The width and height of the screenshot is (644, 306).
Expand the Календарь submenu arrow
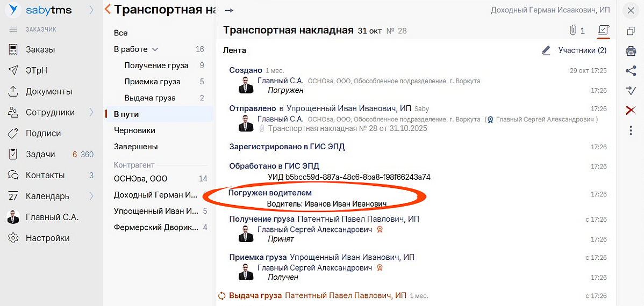point(91,196)
